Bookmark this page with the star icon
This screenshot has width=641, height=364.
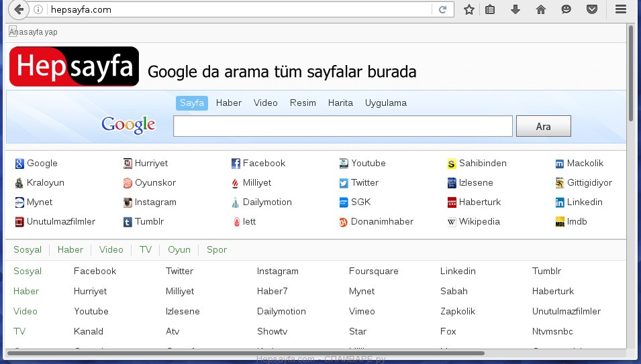click(469, 9)
